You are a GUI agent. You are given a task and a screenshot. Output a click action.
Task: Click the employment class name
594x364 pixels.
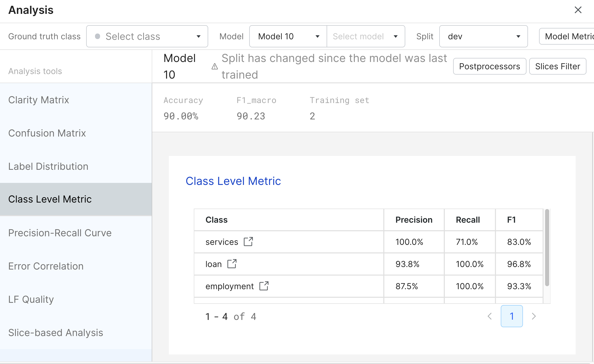[230, 286]
